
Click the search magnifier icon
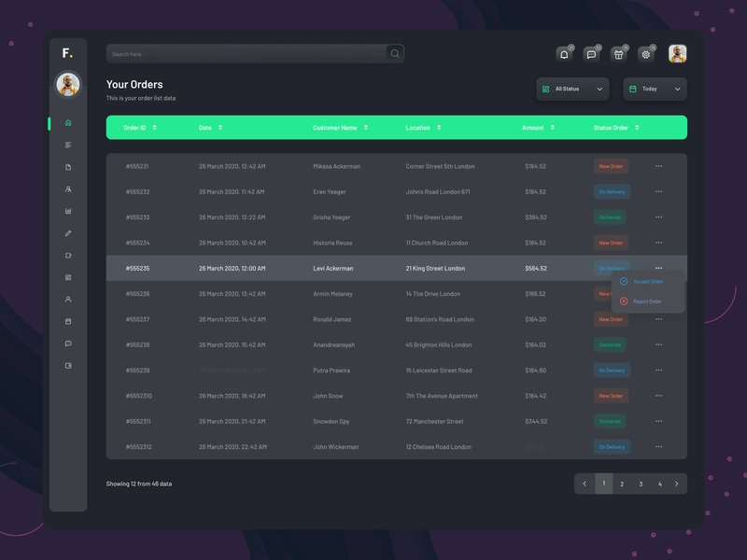point(395,54)
